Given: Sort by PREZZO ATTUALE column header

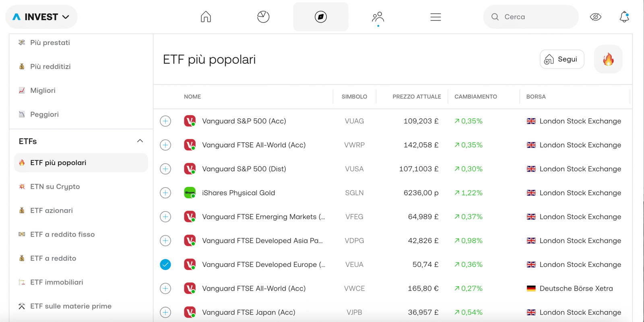Looking at the screenshot, I should click(x=417, y=97).
